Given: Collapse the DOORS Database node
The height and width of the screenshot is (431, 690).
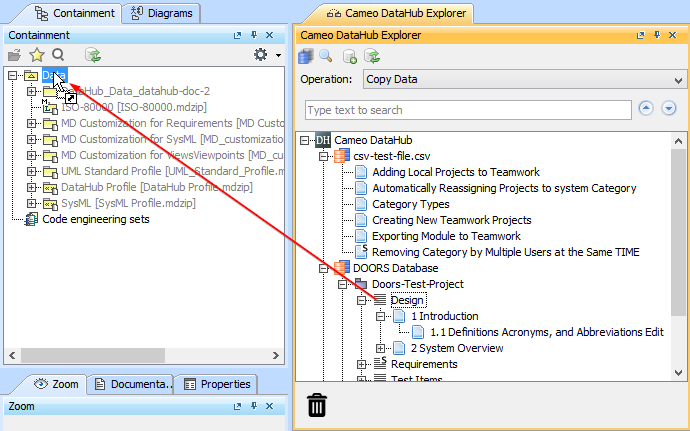Looking at the screenshot, I should point(323,268).
